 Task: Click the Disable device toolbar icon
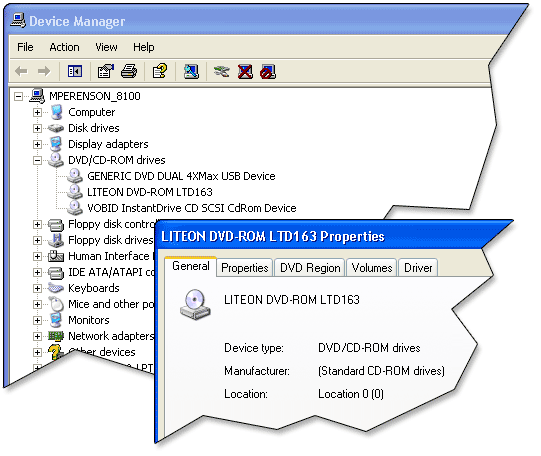point(268,72)
